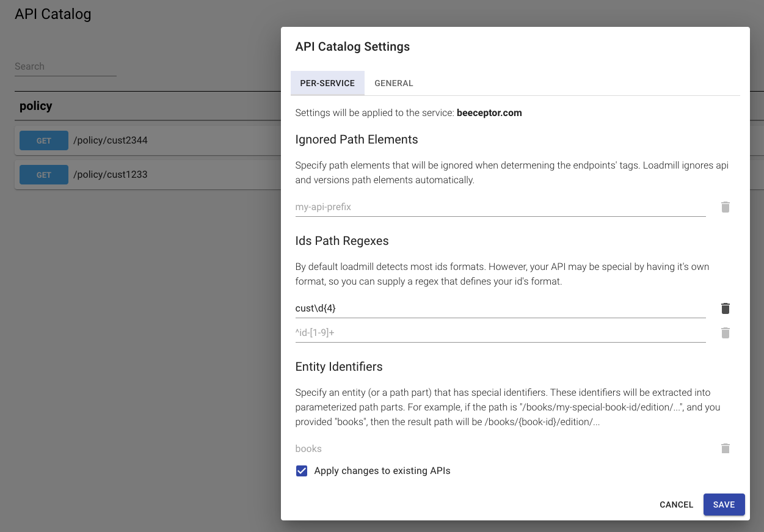Open the /policy/cust2344 endpoint path
Viewport: 764px width, 532px height.
click(x=111, y=140)
